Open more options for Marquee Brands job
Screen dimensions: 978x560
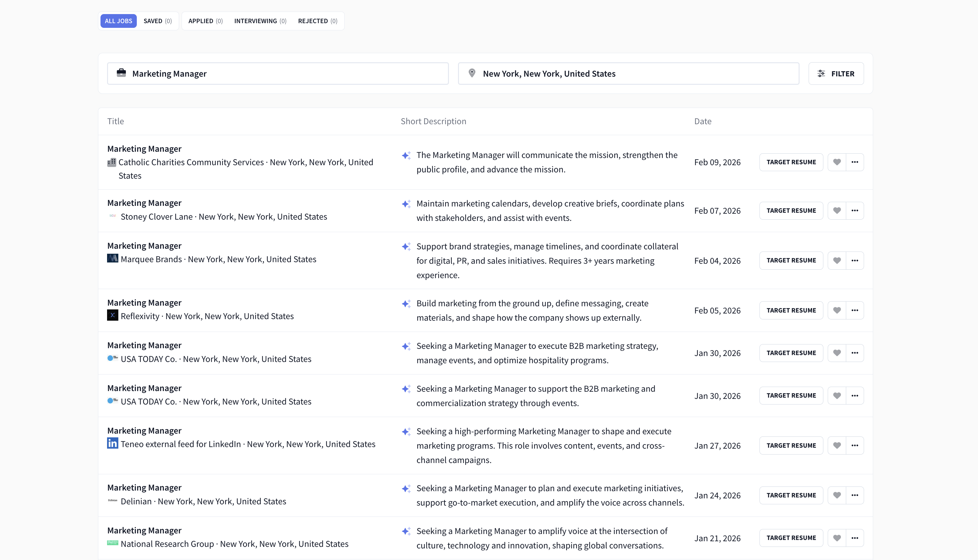(x=855, y=260)
